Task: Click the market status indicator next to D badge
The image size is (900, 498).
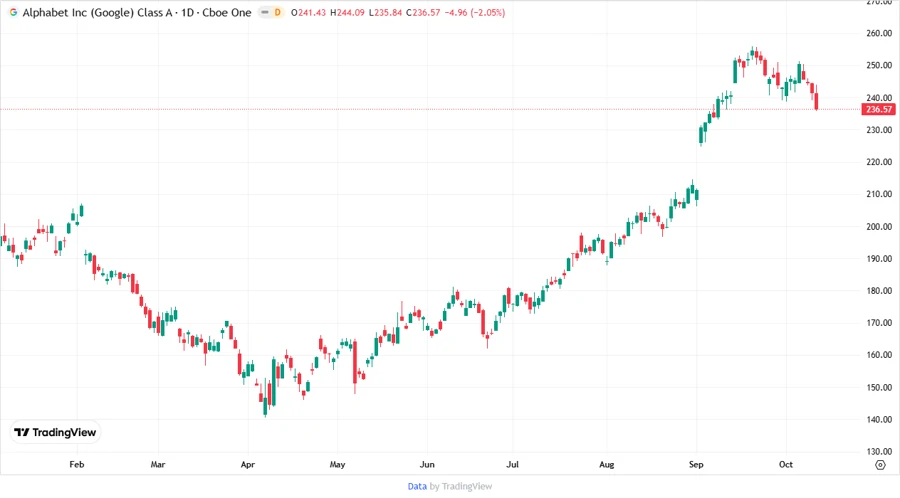Action: pos(265,12)
